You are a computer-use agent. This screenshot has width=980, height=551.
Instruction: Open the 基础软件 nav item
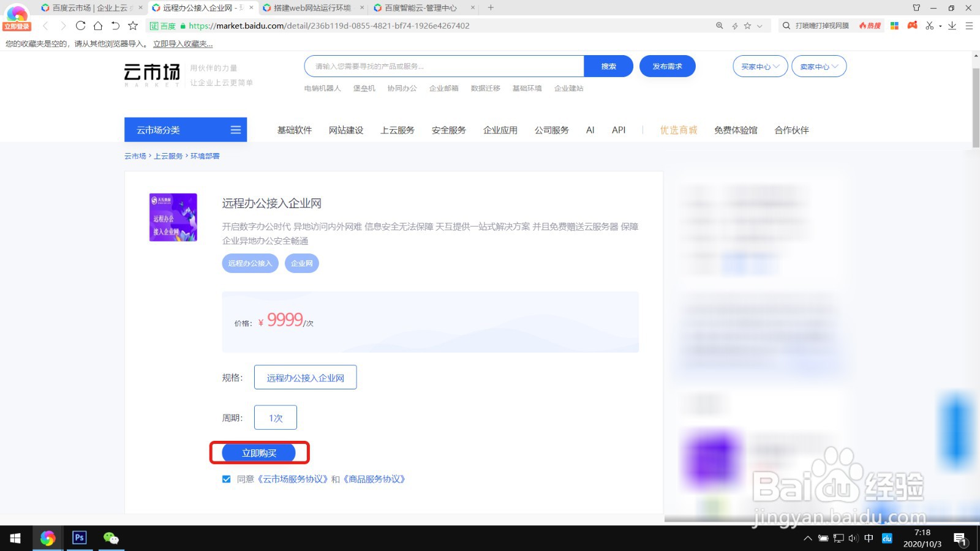click(295, 130)
